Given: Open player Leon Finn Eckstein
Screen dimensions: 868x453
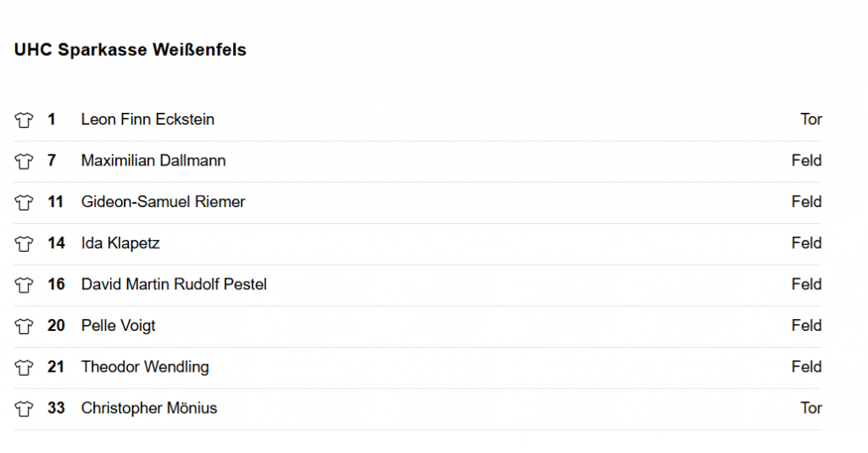Looking at the screenshot, I should pyautogui.click(x=147, y=119).
